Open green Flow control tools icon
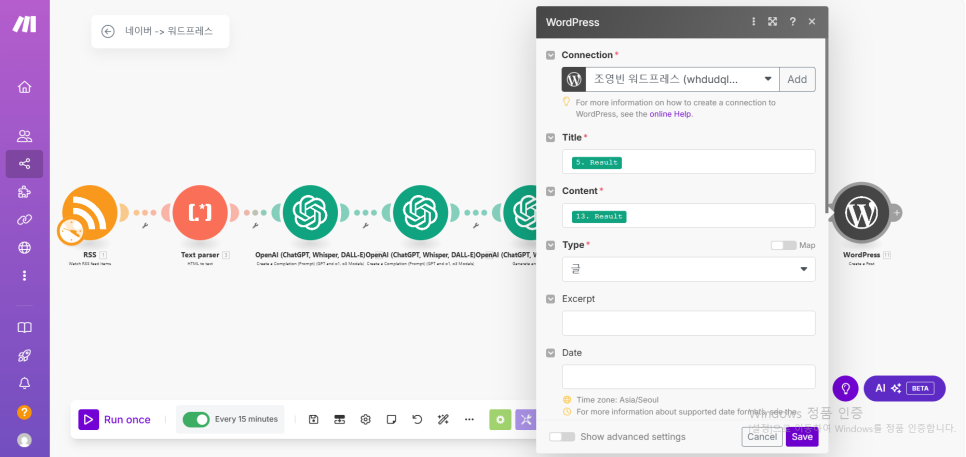The image size is (966, 457). point(500,419)
